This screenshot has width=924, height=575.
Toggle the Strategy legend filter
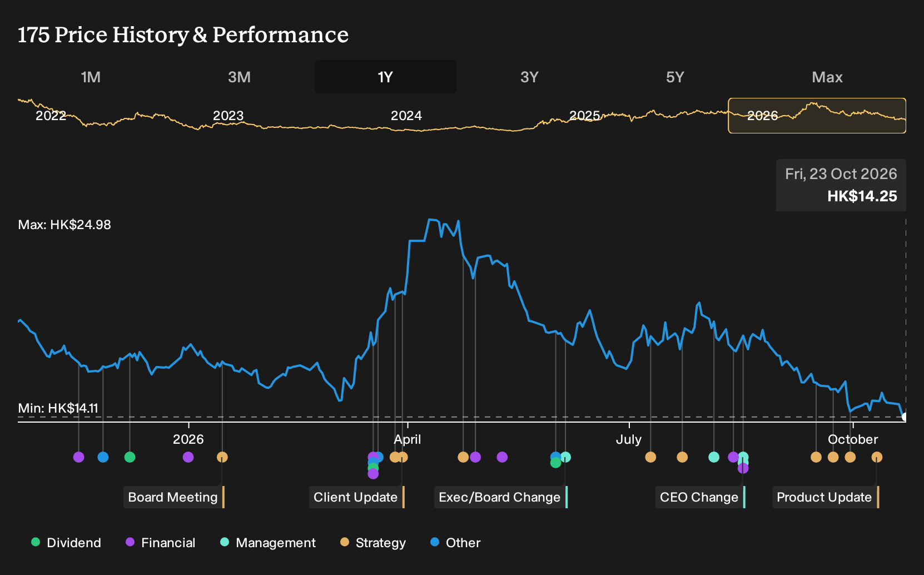point(373,543)
